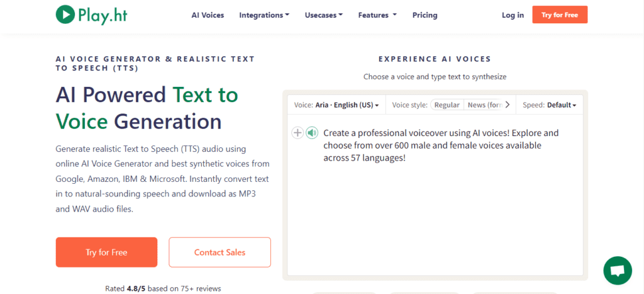Select the Regular voice style
This screenshot has height=294, width=644.
(x=447, y=105)
